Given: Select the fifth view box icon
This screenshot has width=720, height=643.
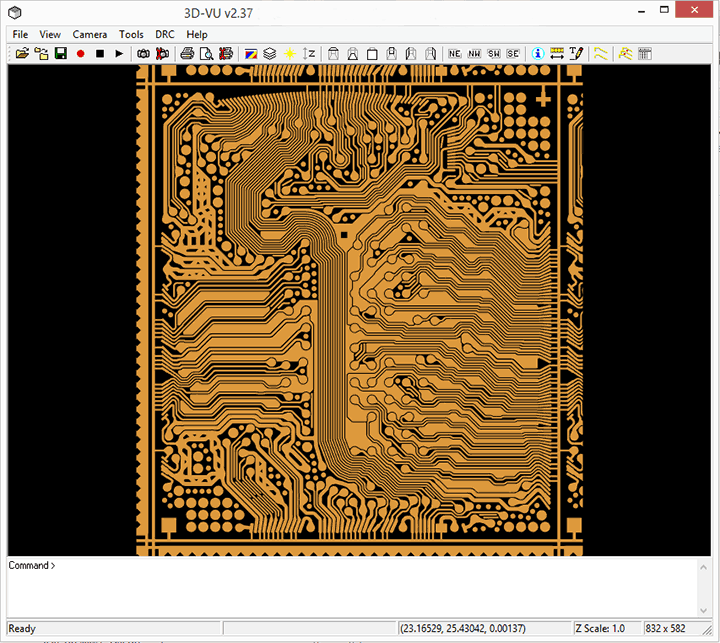Looking at the screenshot, I should (x=411, y=54).
